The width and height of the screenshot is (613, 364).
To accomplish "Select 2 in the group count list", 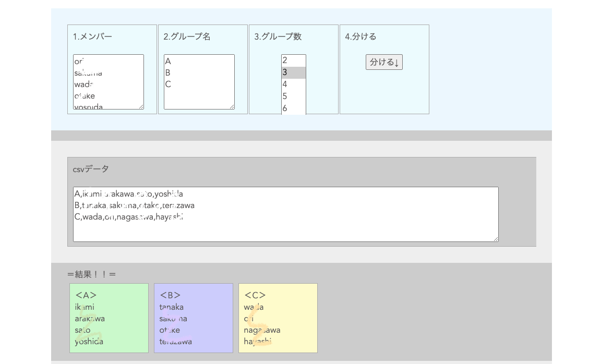I will (x=294, y=60).
